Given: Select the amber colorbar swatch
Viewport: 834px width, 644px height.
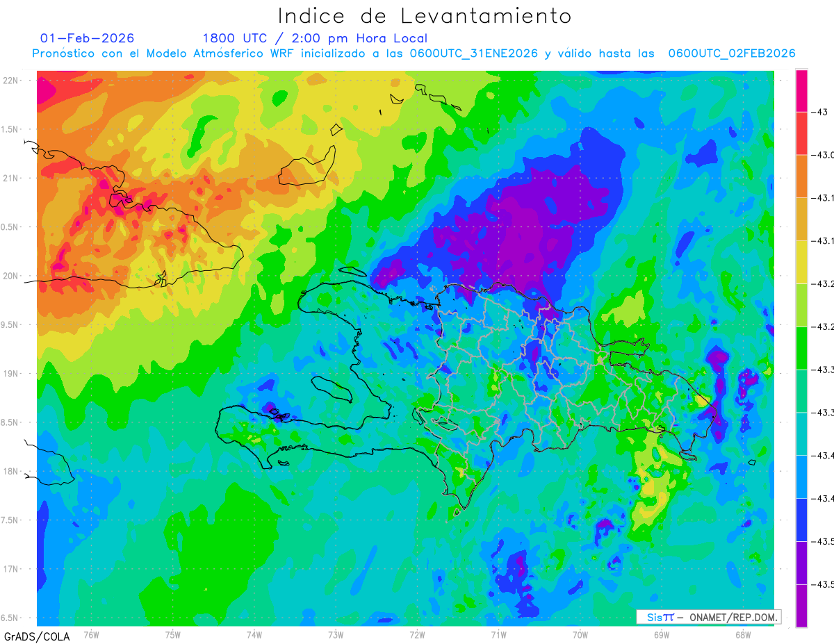Looking at the screenshot, I should click(801, 220).
